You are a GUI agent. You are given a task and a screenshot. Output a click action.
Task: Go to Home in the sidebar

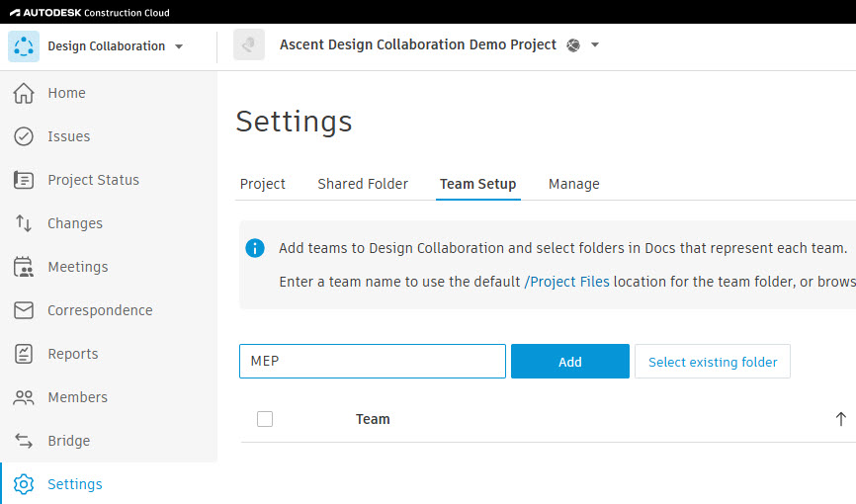(x=66, y=93)
